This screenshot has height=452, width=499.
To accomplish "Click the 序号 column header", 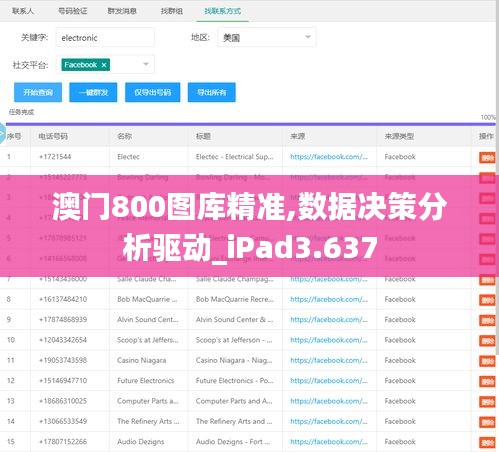I will click(x=14, y=136).
